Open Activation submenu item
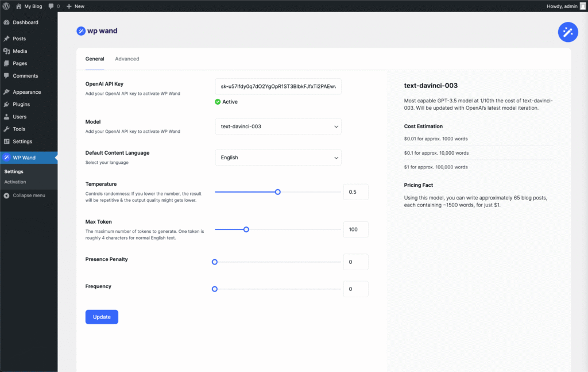The width and height of the screenshot is (588, 372). [15, 182]
